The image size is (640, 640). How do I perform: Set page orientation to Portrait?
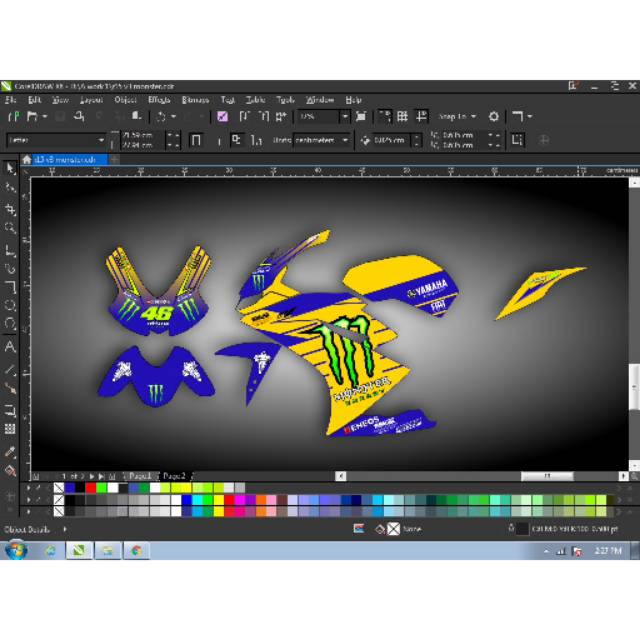coord(196,140)
